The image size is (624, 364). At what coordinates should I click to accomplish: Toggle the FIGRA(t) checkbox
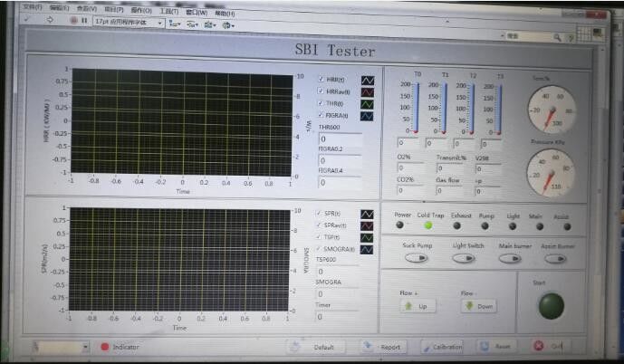(x=322, y=116)
